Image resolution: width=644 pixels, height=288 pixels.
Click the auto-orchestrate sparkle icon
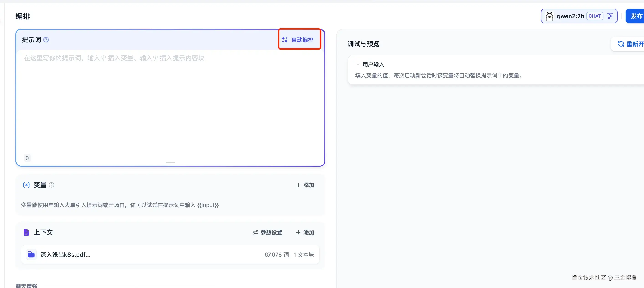click(284, 40)
